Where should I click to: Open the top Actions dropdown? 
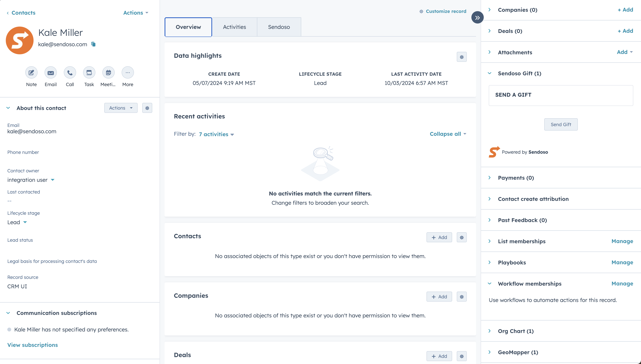[136, 13]
